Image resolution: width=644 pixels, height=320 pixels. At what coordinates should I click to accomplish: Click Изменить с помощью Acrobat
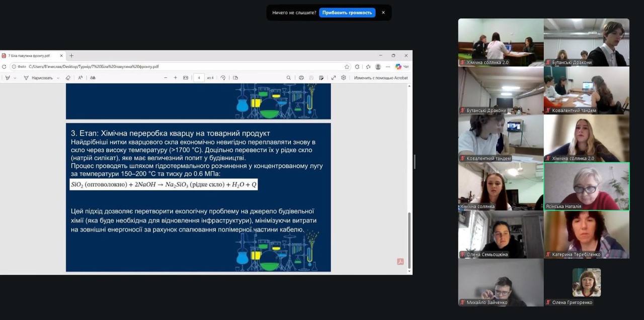381,78
